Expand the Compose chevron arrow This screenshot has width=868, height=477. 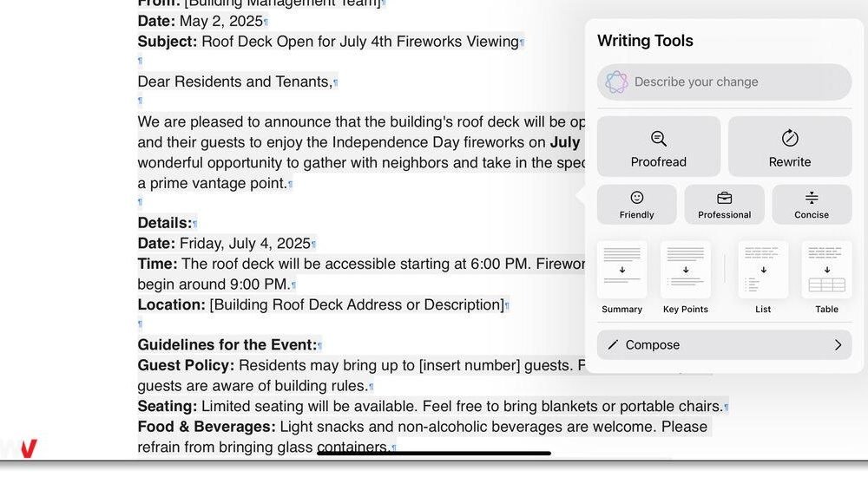coord(838,345)
